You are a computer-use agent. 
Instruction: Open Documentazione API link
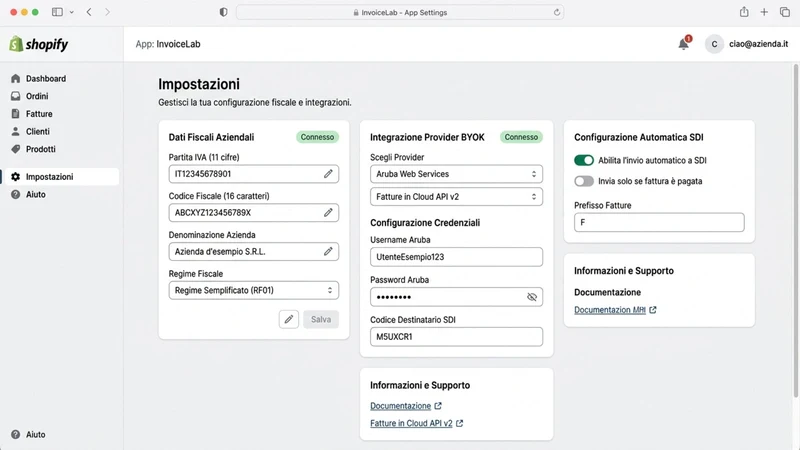[610, 310]
